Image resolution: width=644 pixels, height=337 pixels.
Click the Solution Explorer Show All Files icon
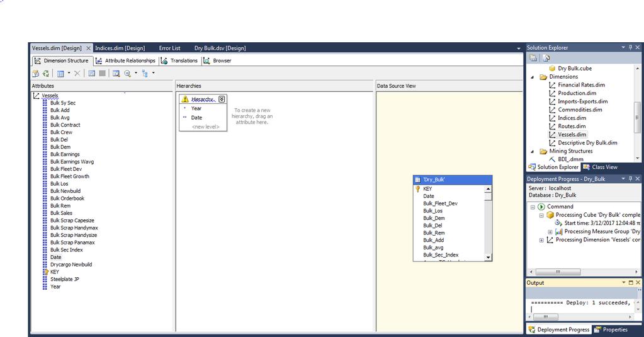coord(546,58)
